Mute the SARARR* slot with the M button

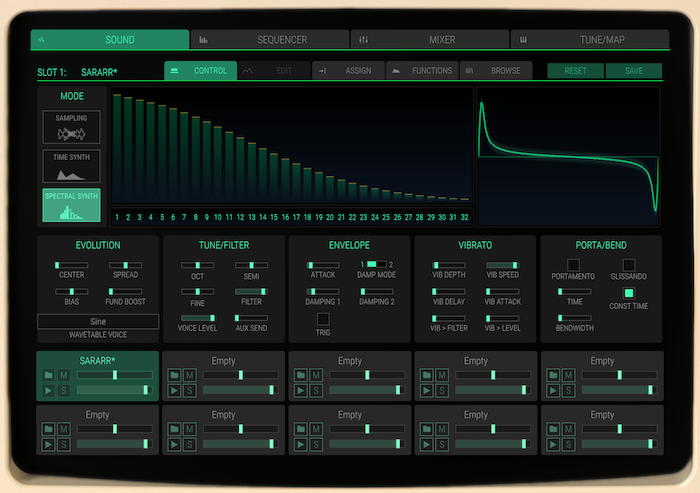click(63, 375)
